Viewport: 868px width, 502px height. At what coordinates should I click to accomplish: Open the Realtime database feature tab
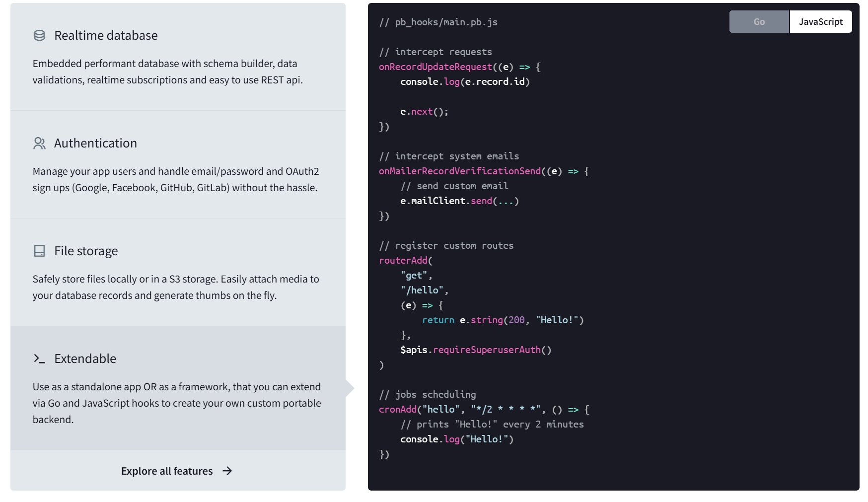pos(106,36)
